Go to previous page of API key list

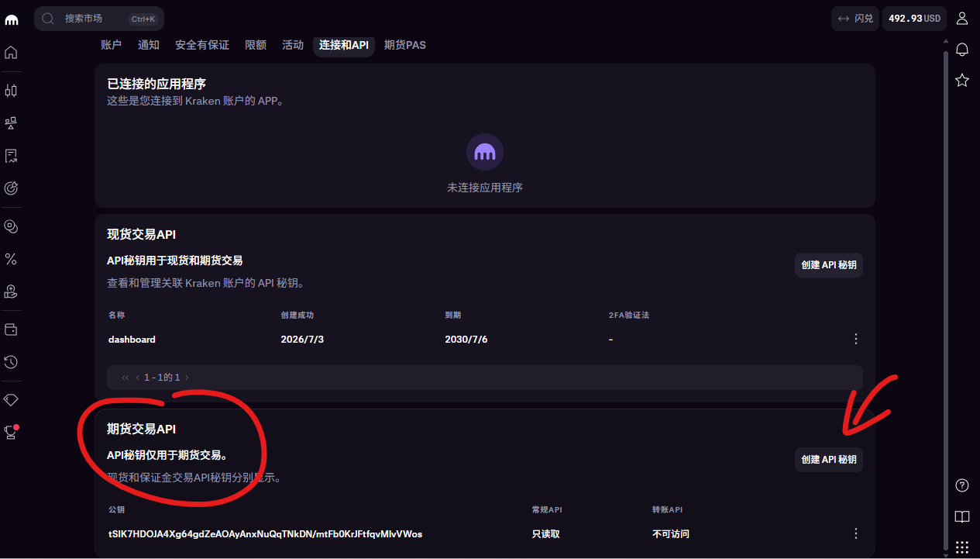137,378
